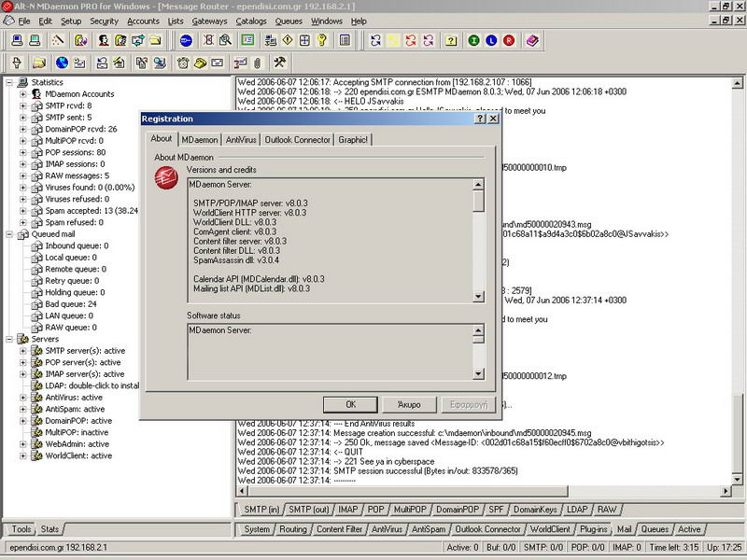Viewport: 747px width, 560px height.
Task: Click the red circle R icon
Action: [x=509, y=40]
